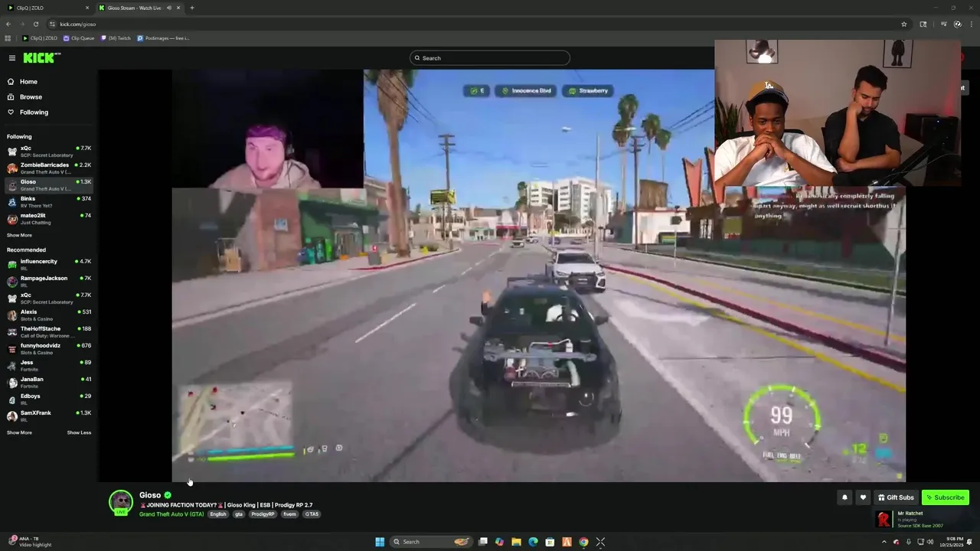
Task: Bookmark this page with star icon
Action: coord(904,24)
